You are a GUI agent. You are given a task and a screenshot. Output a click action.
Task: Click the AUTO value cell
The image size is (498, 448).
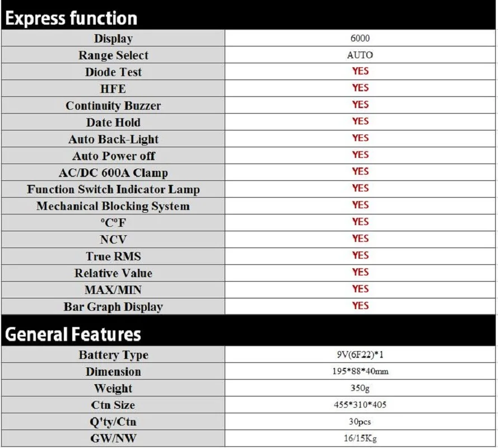(x=360, y=55)
